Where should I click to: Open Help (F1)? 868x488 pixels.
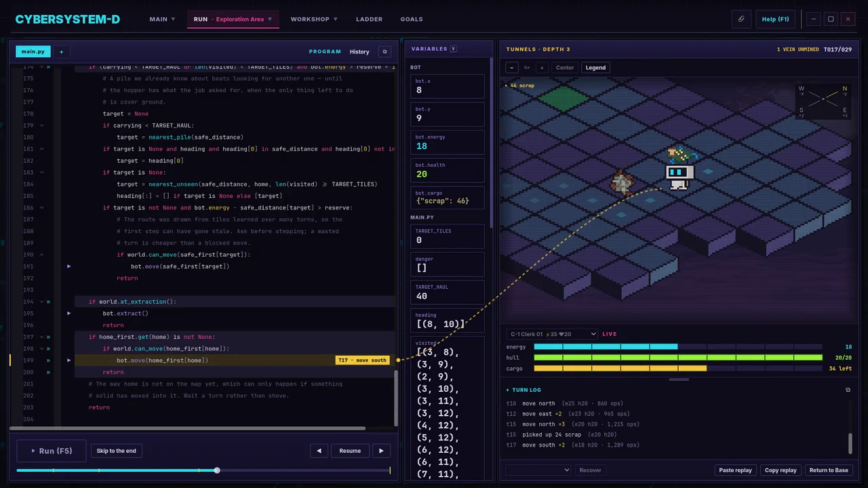click(775, 19)
